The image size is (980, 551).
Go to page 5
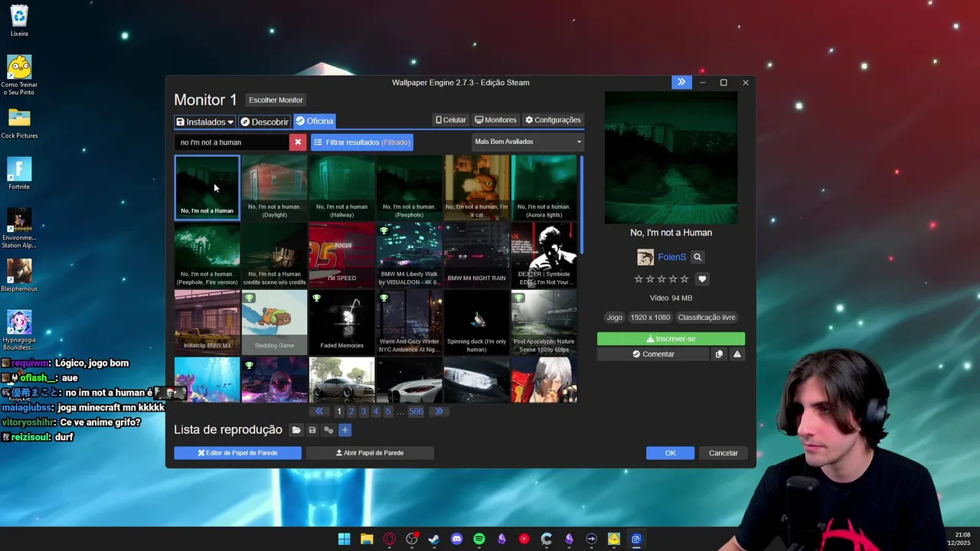coord(387,411)
